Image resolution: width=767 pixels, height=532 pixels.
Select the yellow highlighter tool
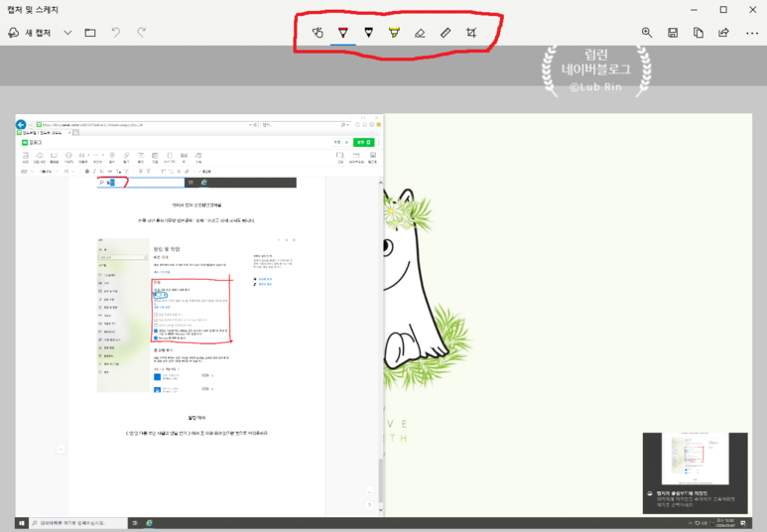(394, 33)
